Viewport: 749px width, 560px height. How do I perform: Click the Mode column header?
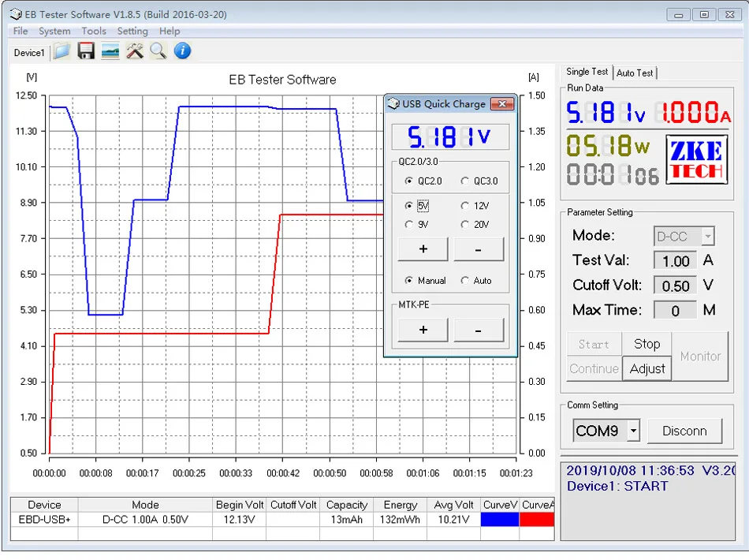coord(145,505)
